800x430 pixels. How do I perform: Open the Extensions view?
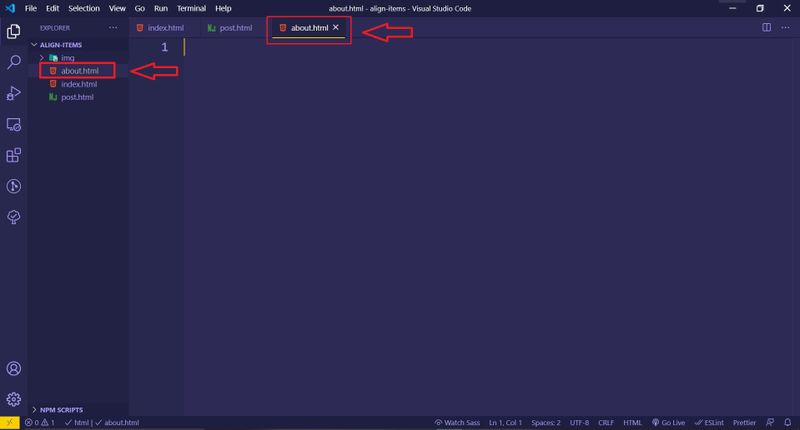click(14, 155)
